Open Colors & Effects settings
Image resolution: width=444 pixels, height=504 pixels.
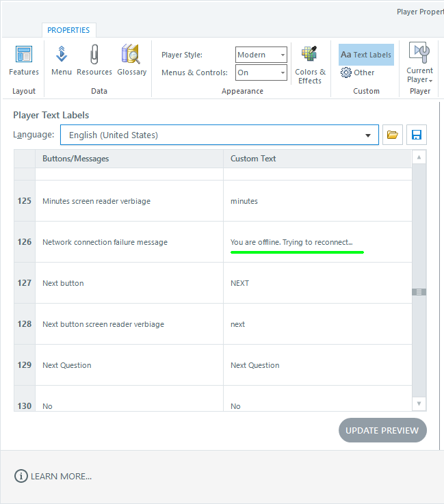click(310, 65)
